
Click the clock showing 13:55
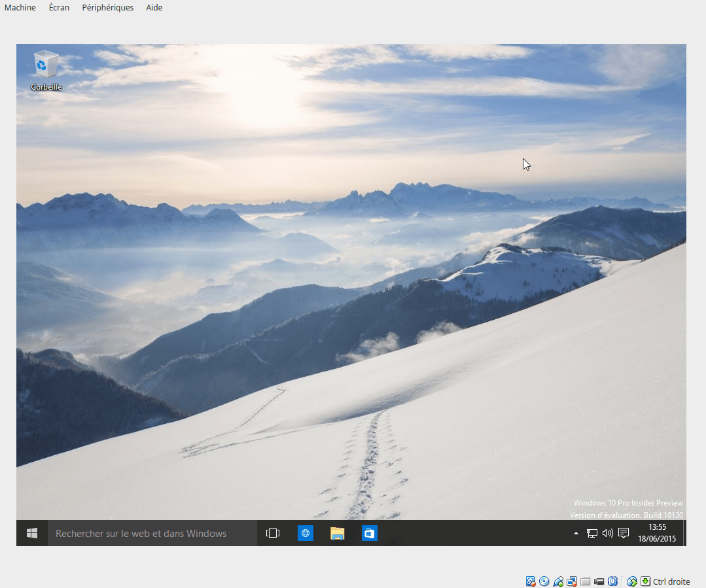657,527
